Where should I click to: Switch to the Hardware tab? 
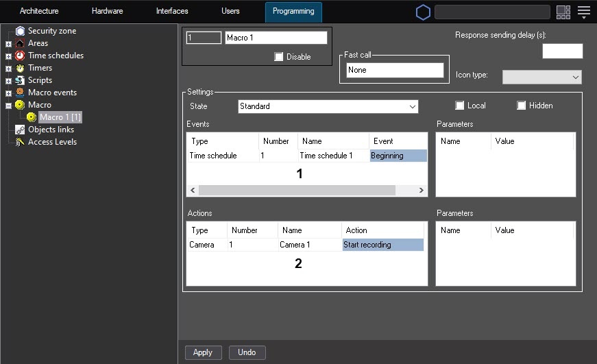coord(108,11)
